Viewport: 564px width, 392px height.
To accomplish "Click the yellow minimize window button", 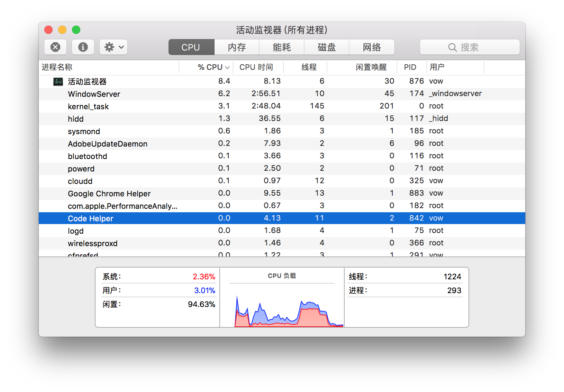I will [x=62, y=30].
